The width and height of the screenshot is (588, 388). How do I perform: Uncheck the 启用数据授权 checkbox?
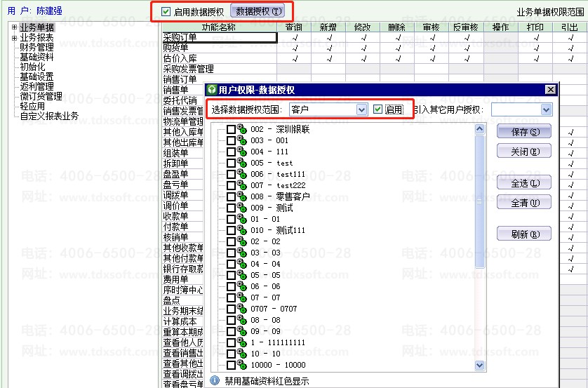tap(166, 11)
